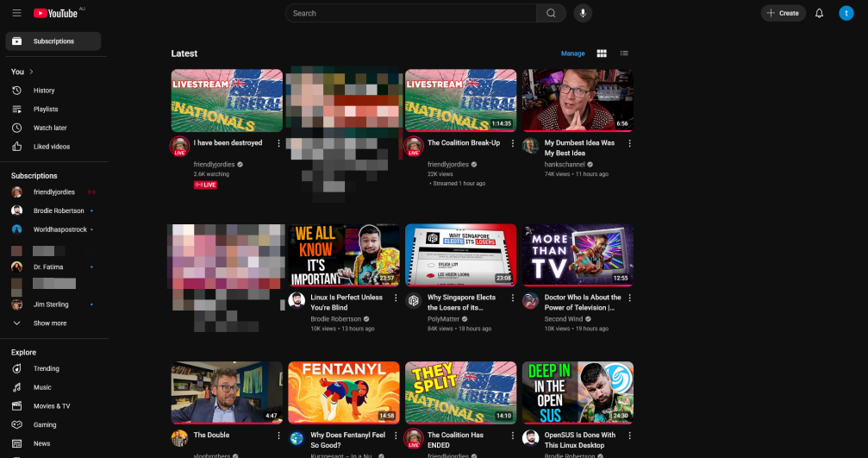This screenshot has height=458, width=868.
Task: Play the Deep In The Open SUS thumbnail
Action: (x=578, y=392)
